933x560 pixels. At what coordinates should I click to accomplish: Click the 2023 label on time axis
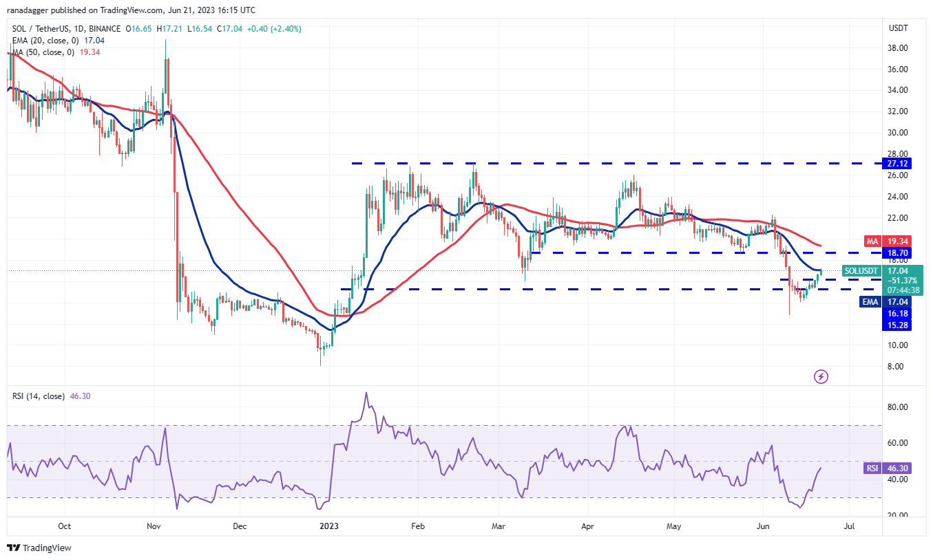pos(329,527)
